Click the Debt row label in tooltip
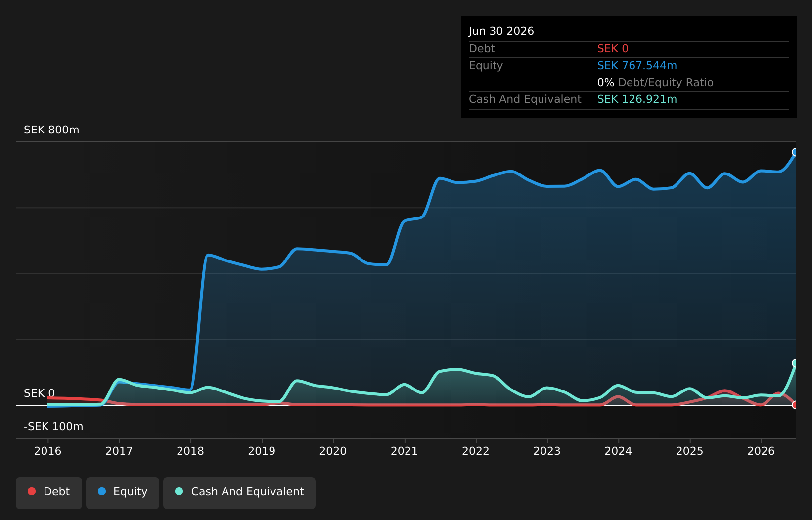The width and height of the screenshot is (812, 520). point(482,49)
